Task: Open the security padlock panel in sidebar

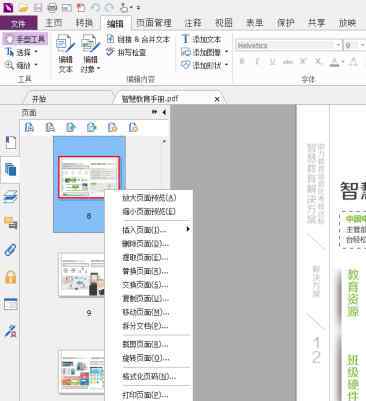Action: point(10,277)
